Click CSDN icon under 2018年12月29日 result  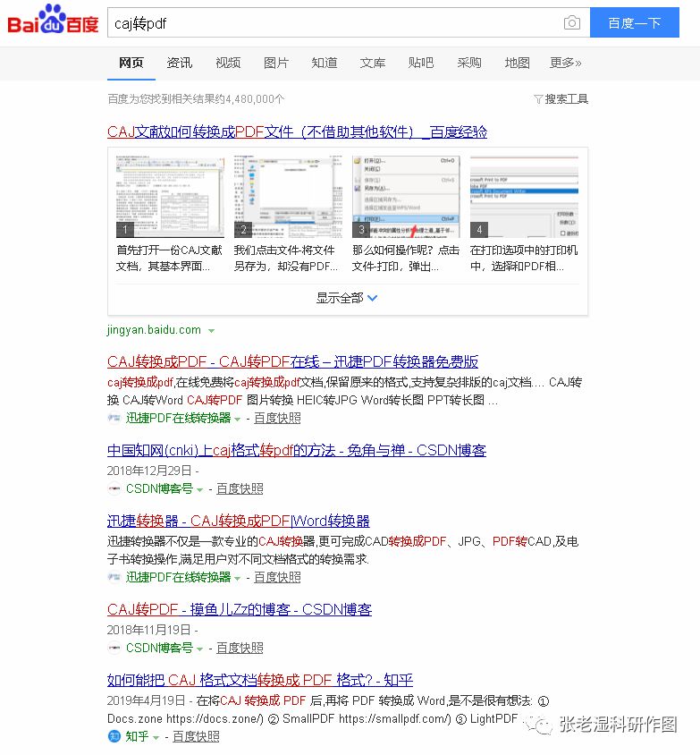[x=114, y=488]
